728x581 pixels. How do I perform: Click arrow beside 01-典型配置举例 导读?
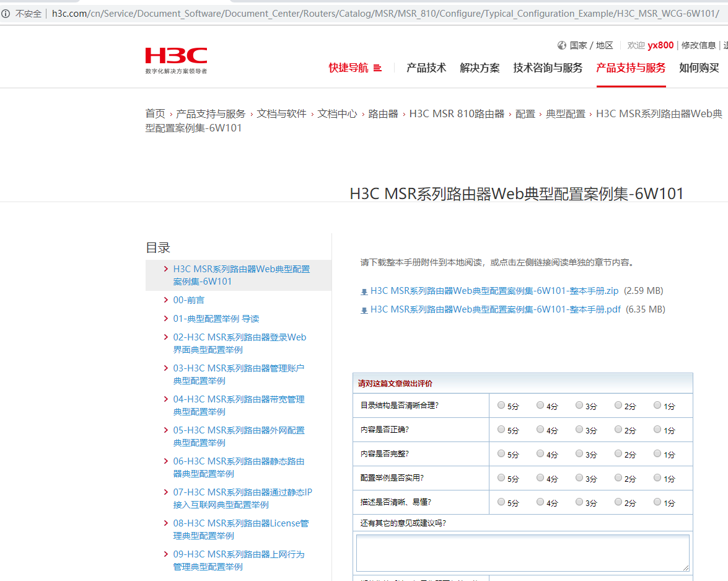[x=166, y=318]
